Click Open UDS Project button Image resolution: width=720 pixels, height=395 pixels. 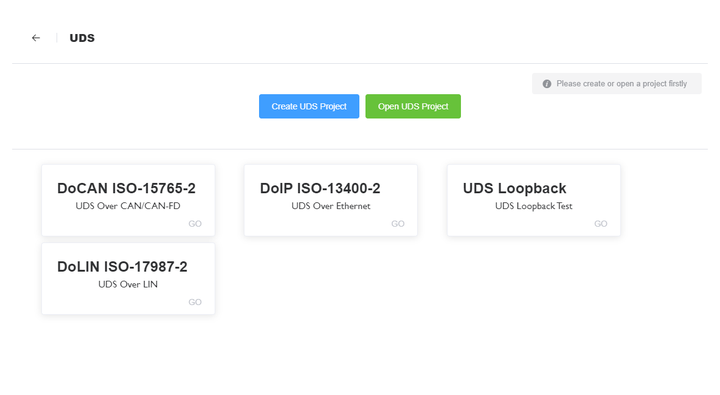coord(413,106)
